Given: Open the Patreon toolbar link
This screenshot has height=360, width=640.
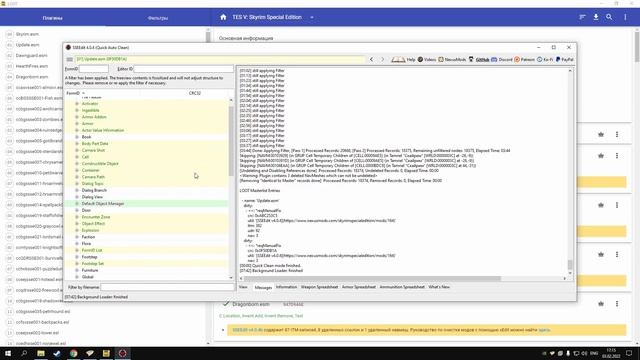Looking at the screenshot, I should click(524, 60).
